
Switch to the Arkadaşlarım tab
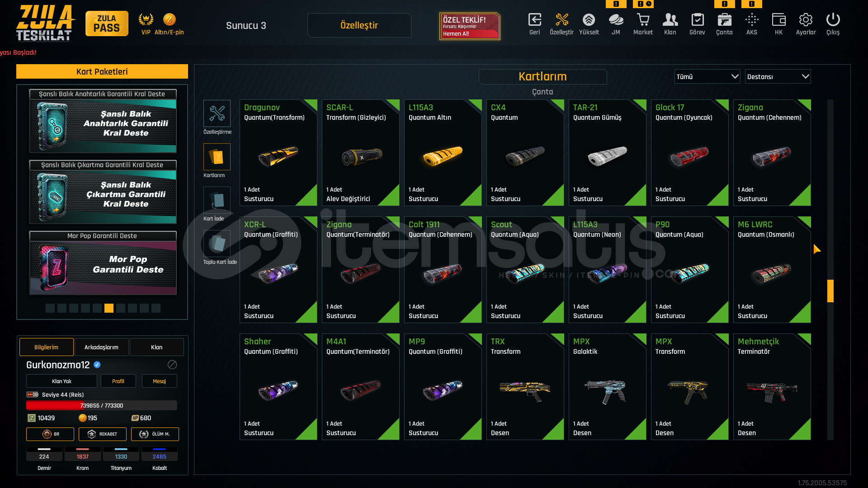pos(101,347)
